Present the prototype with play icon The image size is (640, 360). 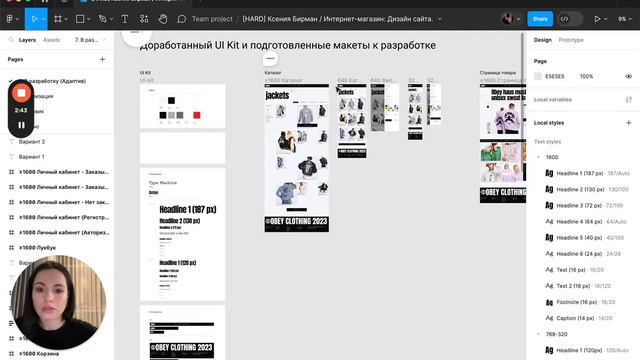(x=597, y=19)
